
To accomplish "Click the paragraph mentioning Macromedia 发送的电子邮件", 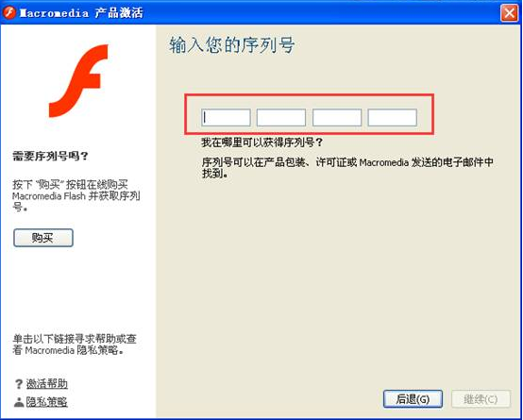I will click(x=347, y=168).
